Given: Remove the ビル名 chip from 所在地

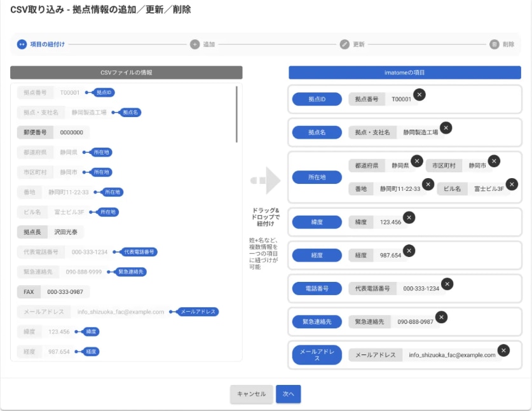Looking at the screenshot, I should [x=511, y=185].
